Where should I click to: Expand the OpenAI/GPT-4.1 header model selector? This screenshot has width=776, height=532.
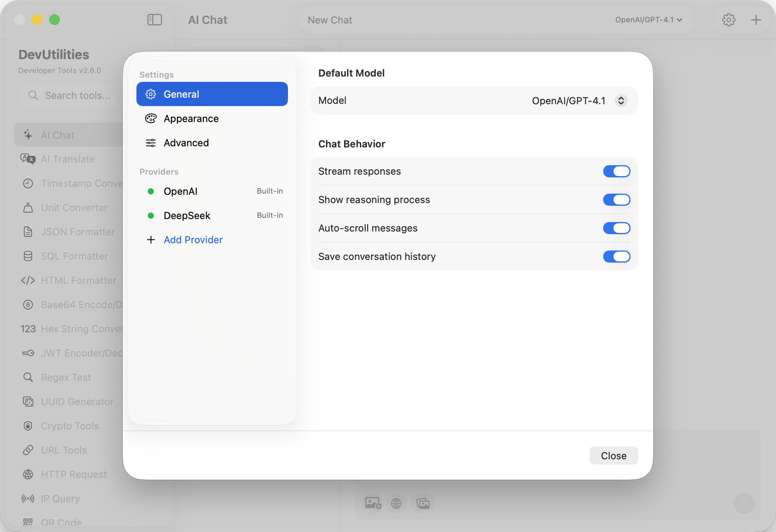(x=648, y=20)
